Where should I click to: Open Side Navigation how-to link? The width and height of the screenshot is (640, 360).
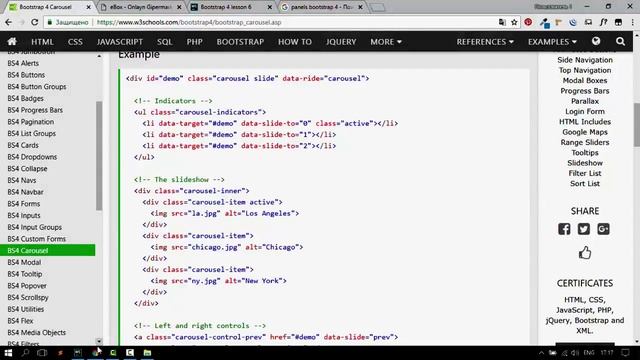click(x=585, y=60)
